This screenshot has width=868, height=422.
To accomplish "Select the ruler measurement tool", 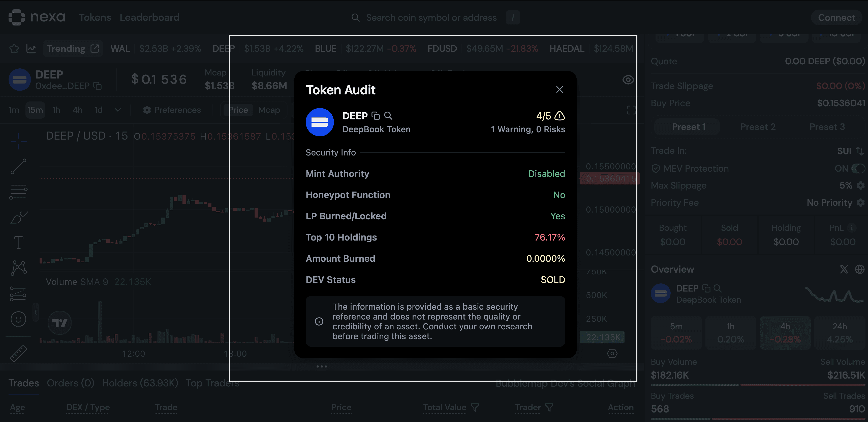I will (x=19, y=354).
